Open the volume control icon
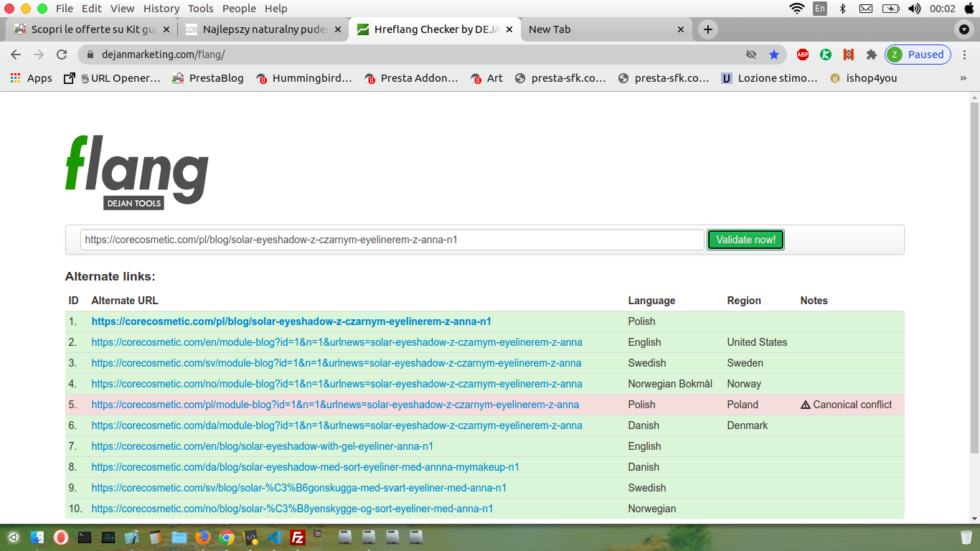This screenshot has height=551, width=980. coord(914,9)
